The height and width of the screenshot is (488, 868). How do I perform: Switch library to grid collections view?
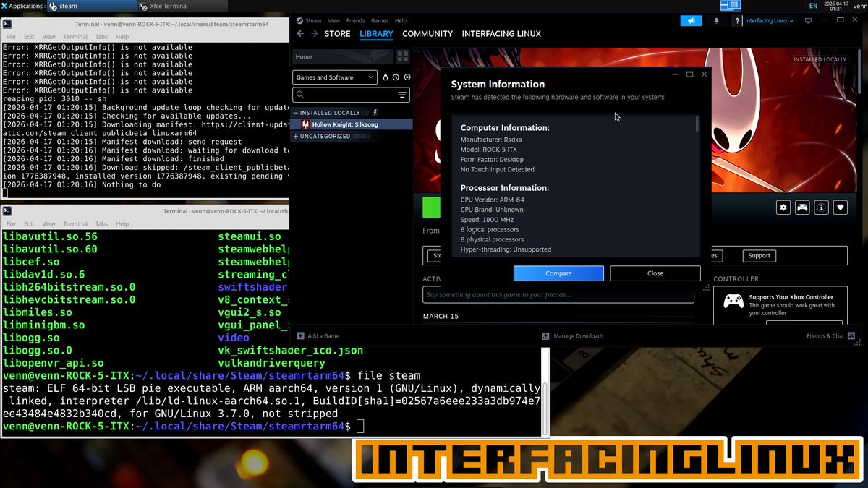click(x=403, y=56)
